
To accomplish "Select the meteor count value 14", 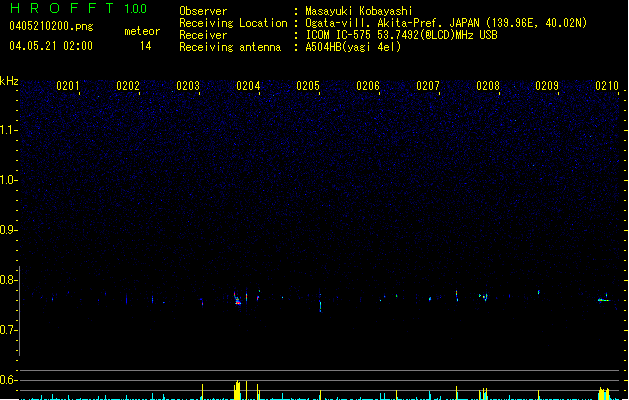I will coord(146,46).
